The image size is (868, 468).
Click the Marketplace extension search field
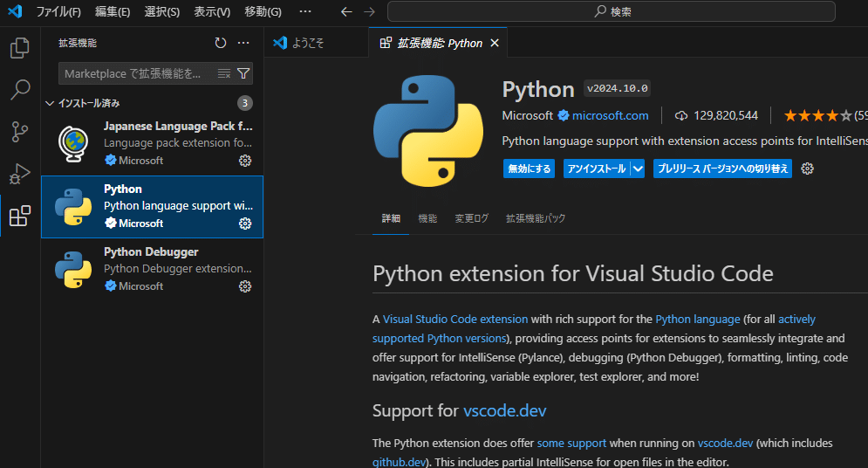click(x=135, y=73)
